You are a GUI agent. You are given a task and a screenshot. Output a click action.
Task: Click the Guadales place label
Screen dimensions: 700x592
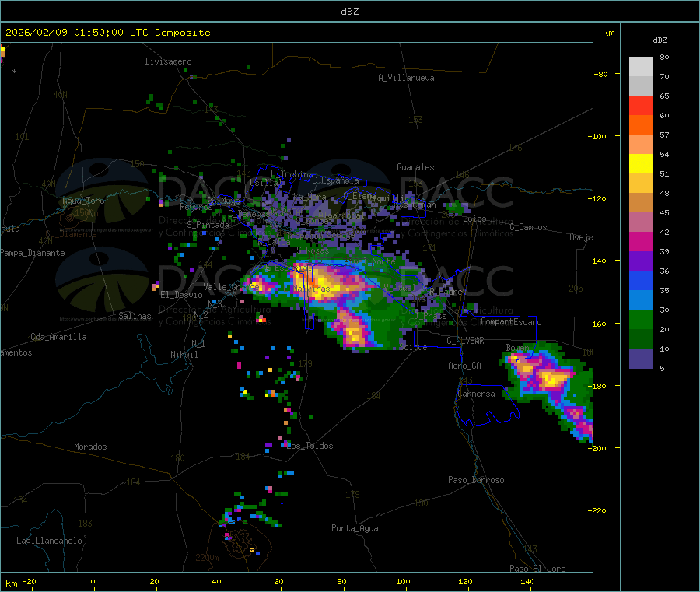pos(415,167)
